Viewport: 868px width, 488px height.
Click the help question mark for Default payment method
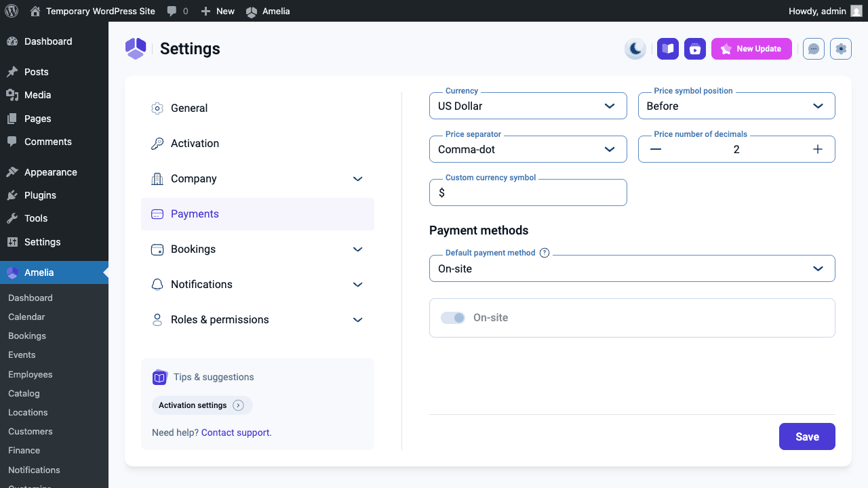point(544,253)
